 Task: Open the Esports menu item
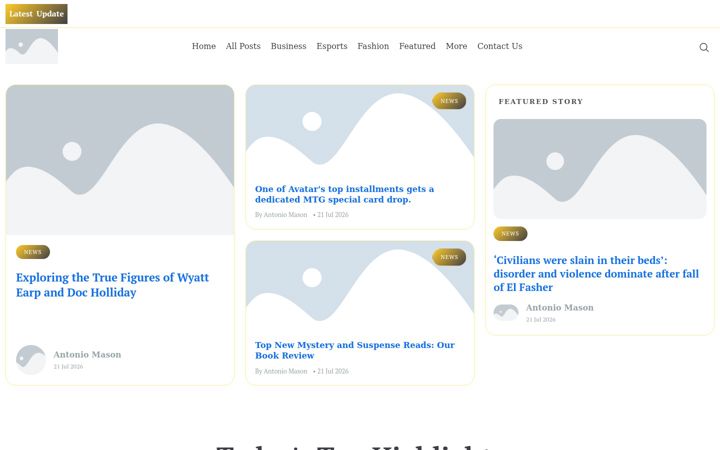pyautogui.click(x=332, y=46)
